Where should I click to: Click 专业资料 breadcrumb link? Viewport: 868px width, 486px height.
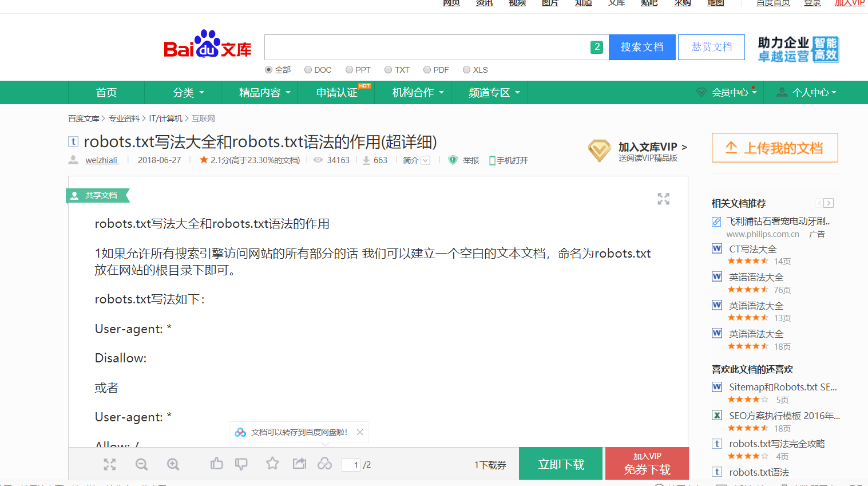tap(124, 118)
